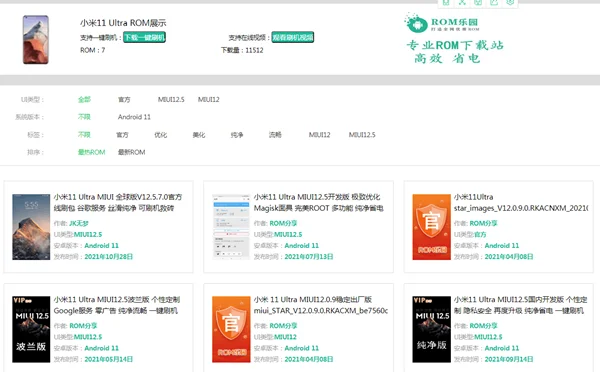Click author ROM分享 on the 稳定出厂版 card
This screenshot has width=600, height=372.
283,326
